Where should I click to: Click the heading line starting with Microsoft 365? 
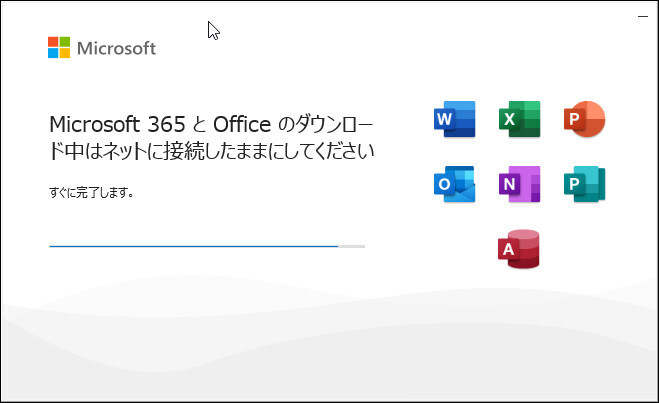[x=211, y=124]
